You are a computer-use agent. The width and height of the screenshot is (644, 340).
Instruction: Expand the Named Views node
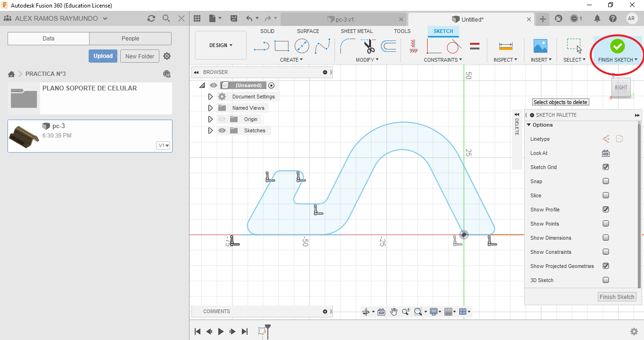tap(211, 108)
